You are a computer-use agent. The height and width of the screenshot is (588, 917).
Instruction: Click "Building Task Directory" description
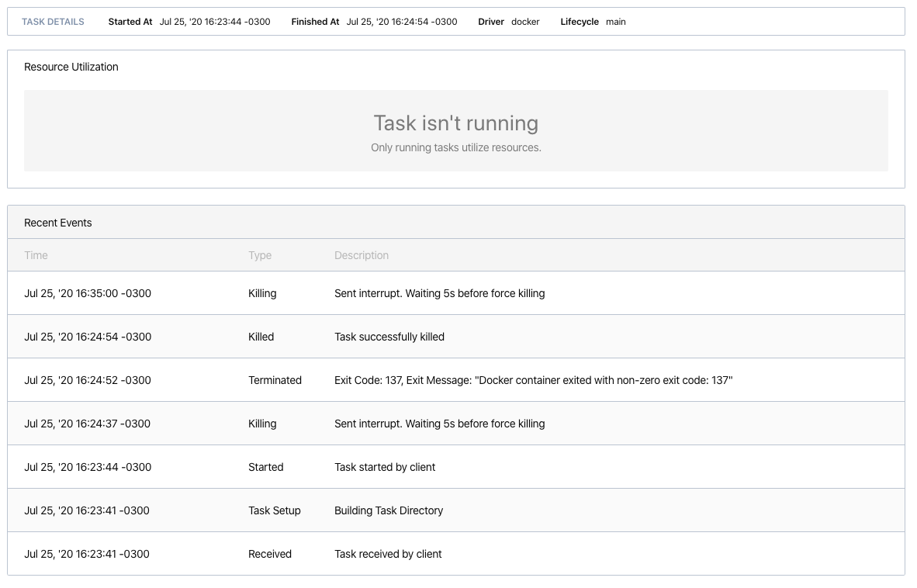click(x=389, y=511)
